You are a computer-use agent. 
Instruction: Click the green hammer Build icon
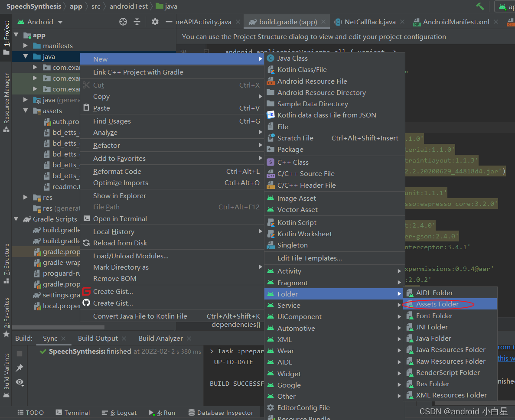480,6
